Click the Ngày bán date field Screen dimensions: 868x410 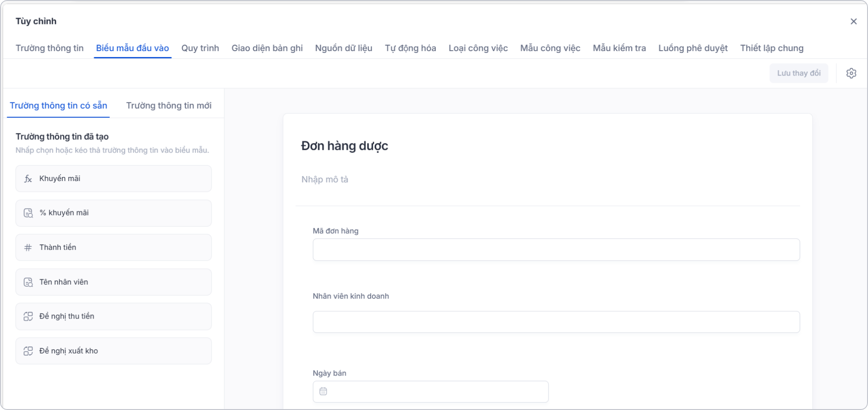(430, 392)
